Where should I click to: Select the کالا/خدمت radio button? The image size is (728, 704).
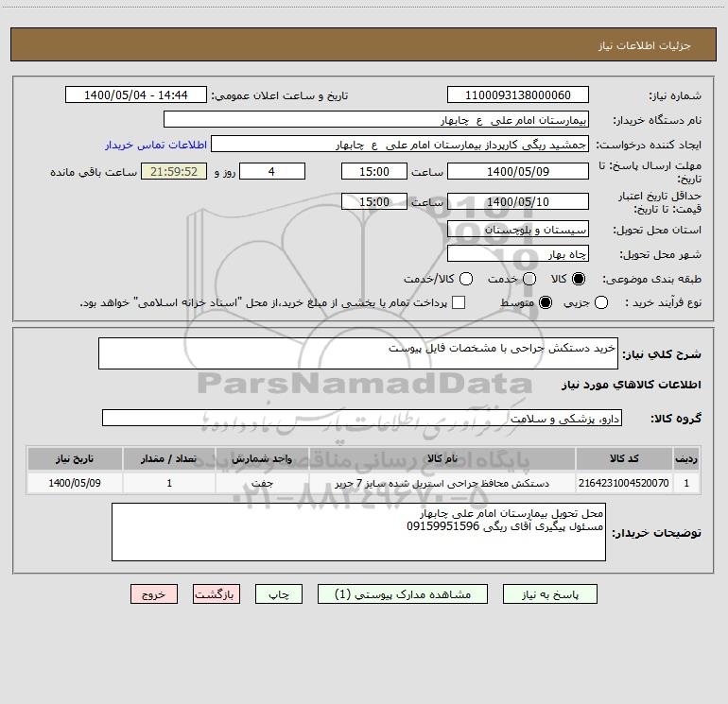466,279
